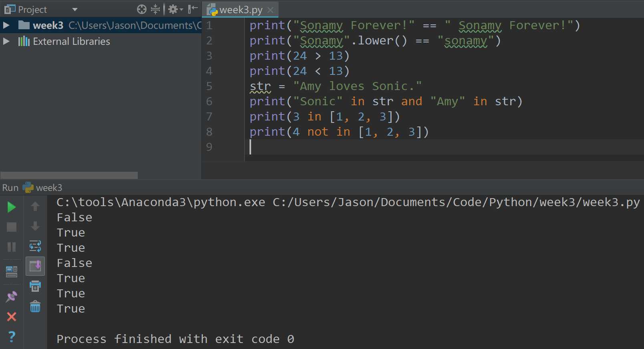Click the Stop process square icon
Screen dimensions: 644x349
click(x=12, y=227)
